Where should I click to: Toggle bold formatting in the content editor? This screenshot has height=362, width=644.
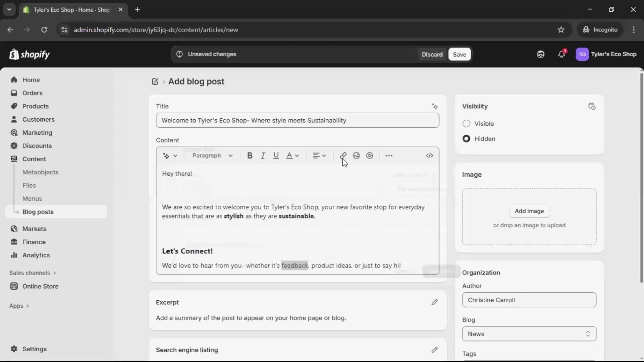(x=250, y=155)
